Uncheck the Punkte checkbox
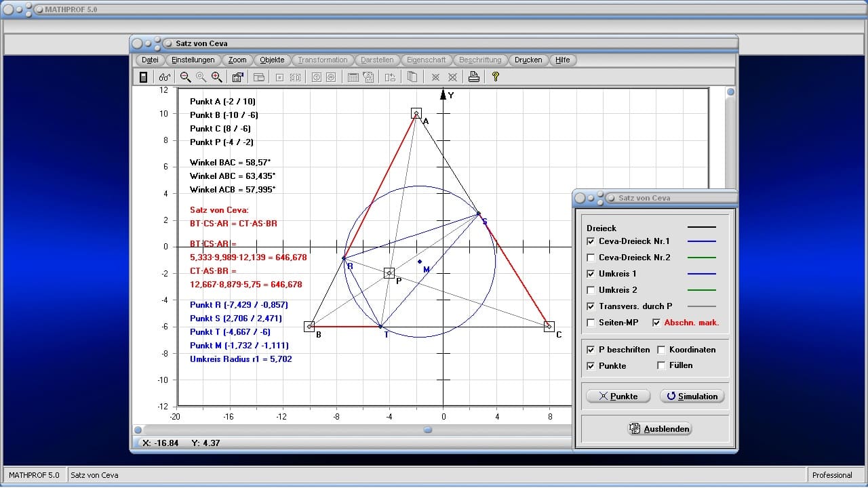 click(591, 366)
